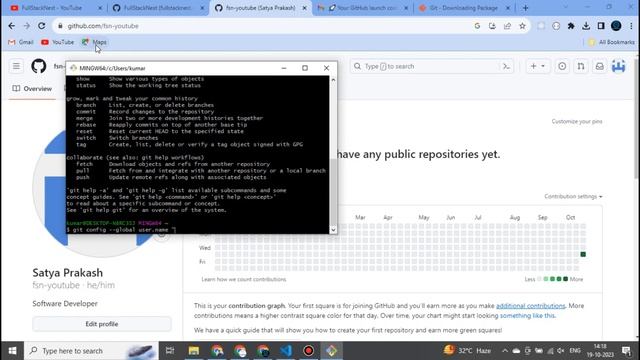Open GitHub command palette icon
This screenshot has width=640, height=360.
click(507, 66)
